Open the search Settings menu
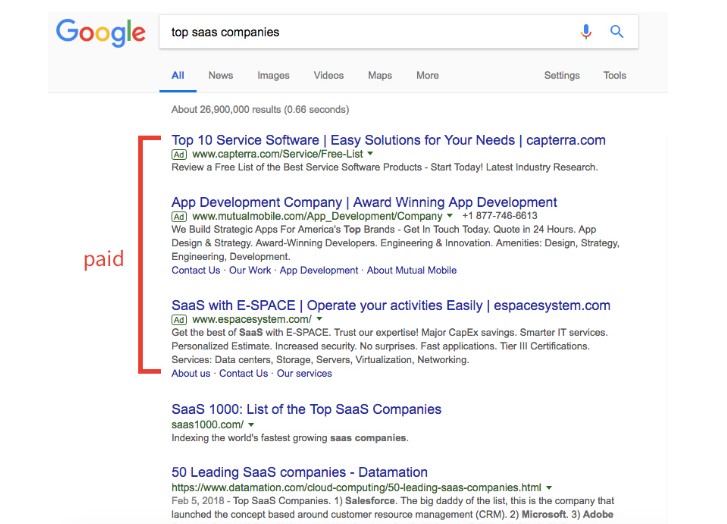Screen dimensions: 727x524 click(561, 75)
